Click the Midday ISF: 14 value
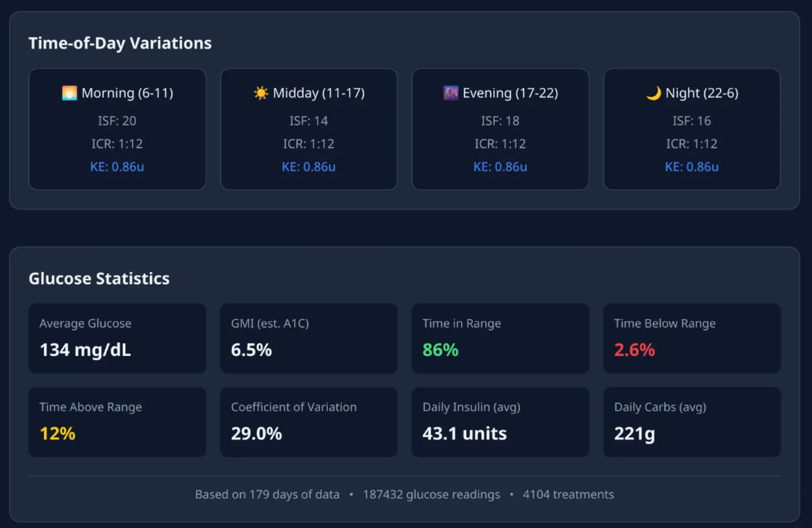Viewport: 812px width, 528px height. pyautogui.click(x=309, y=121)
